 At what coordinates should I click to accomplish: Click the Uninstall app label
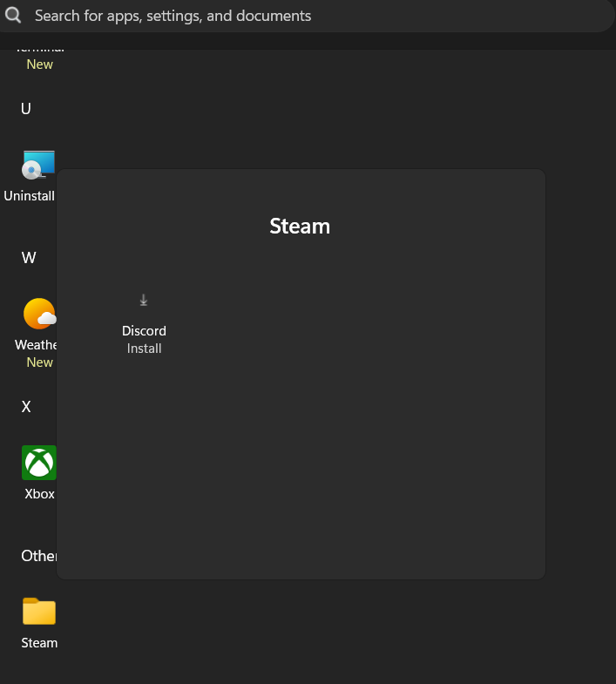[x=30, y=196]
